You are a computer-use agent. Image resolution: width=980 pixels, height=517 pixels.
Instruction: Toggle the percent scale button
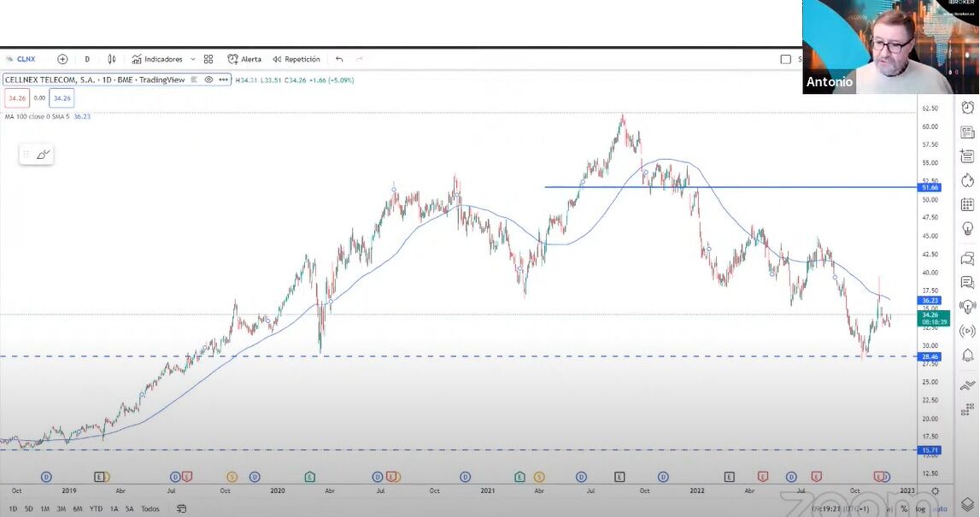[904, 508]
